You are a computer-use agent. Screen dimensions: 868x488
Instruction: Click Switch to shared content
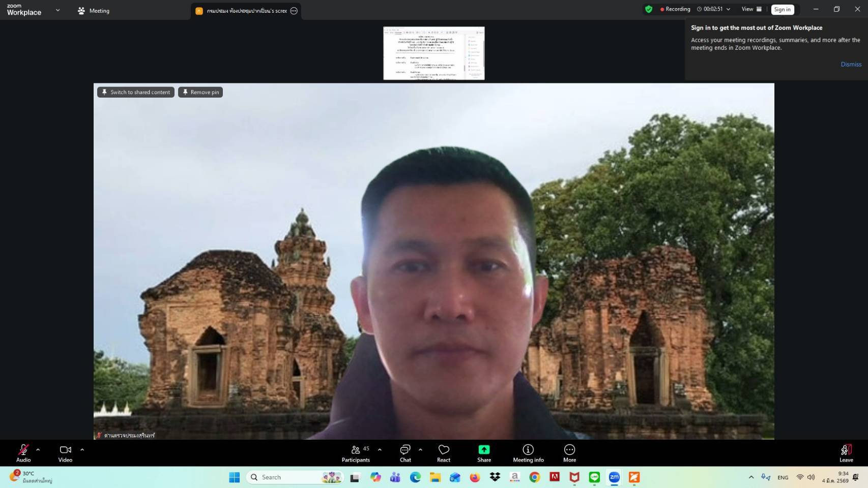click(136, 92)
